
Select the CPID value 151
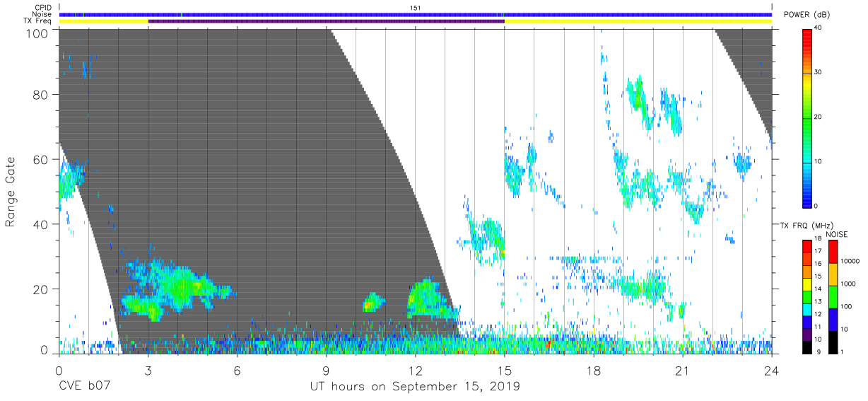click(416, 8)
